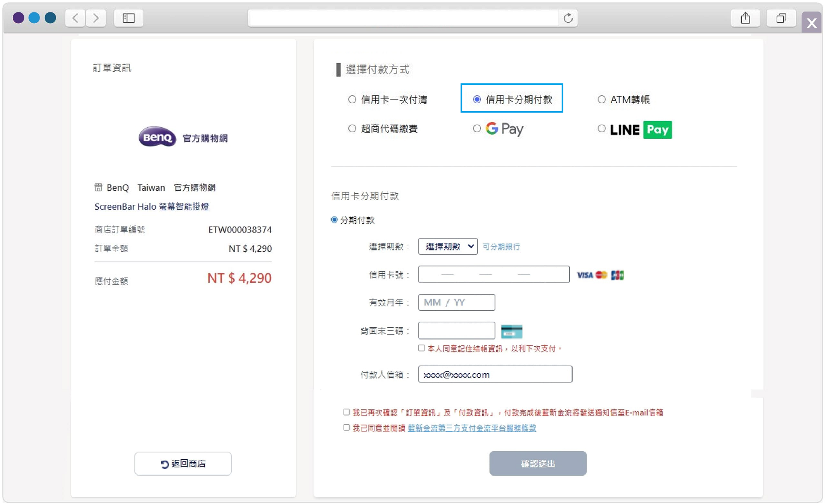The image size is (825, 504).
Task: Click the share icon
Action: [x=746, y=18]
